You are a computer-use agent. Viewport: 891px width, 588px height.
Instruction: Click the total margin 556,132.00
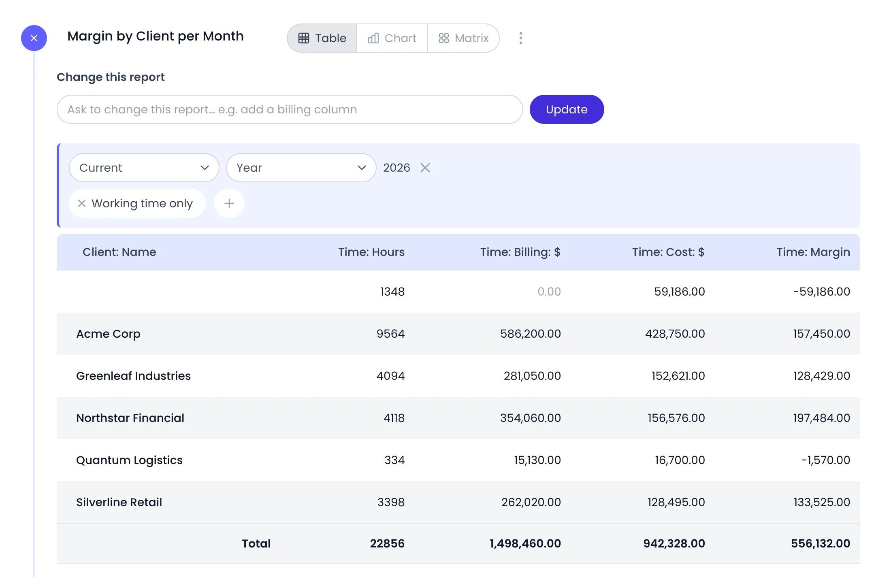[821, 543]
